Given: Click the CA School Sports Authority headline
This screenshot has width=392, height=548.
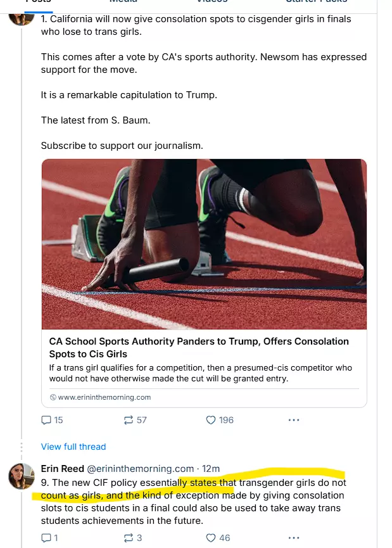Looking at the screenshot, I should tap(199, 347).
